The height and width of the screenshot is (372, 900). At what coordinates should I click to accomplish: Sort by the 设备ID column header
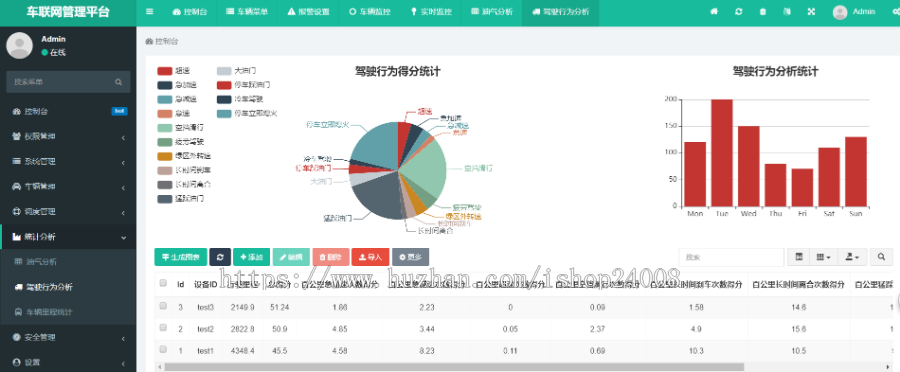pyautogui.click(x=205, y=284)
